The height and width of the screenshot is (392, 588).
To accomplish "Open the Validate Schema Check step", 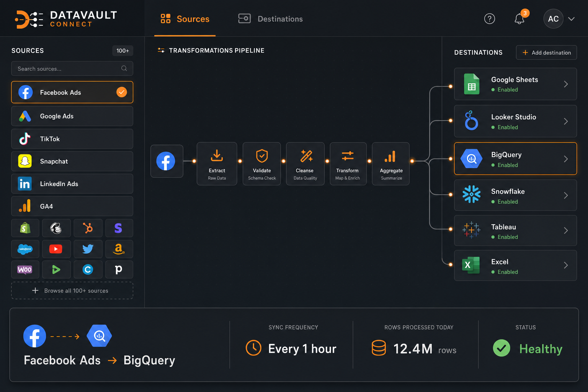I will pyautogui.click(x=262, y=164).
